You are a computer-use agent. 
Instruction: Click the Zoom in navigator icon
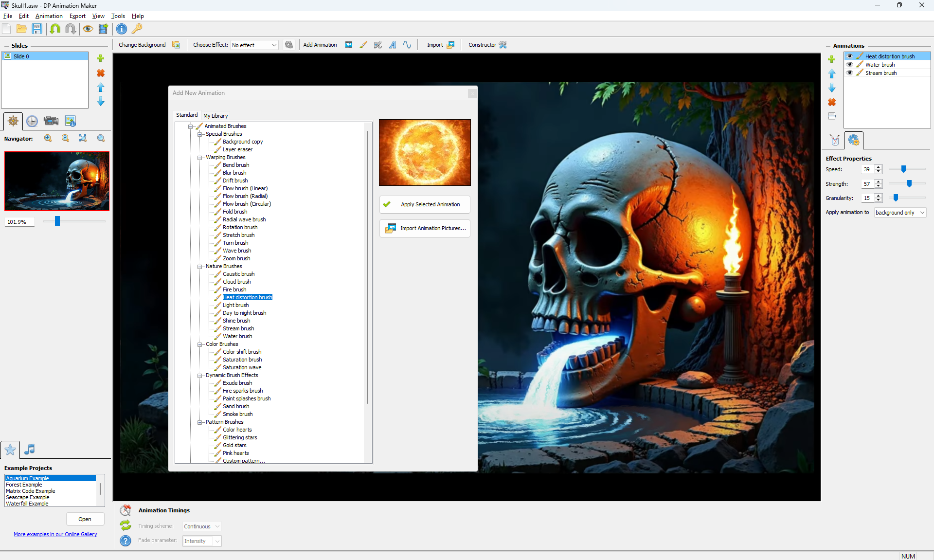(48, 139)
